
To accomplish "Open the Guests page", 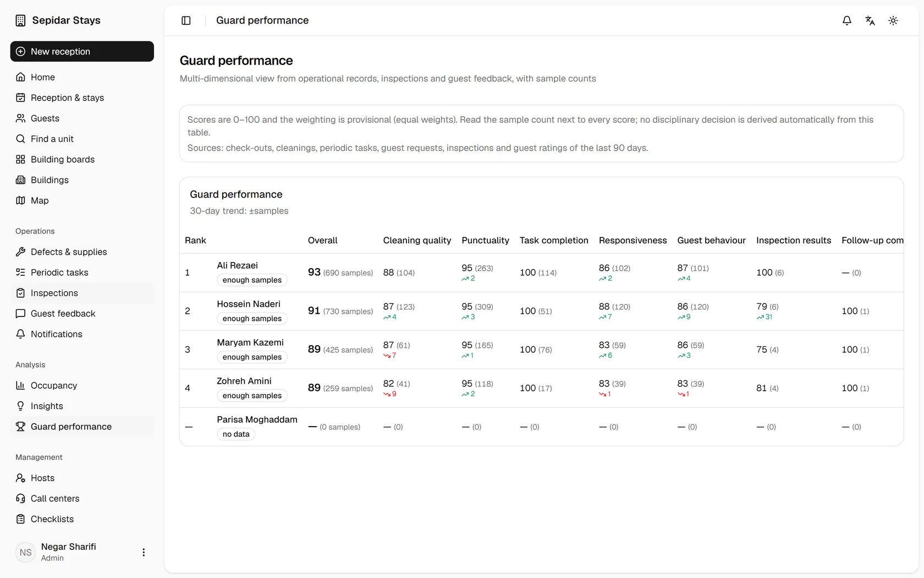I will tap(82, 118).
